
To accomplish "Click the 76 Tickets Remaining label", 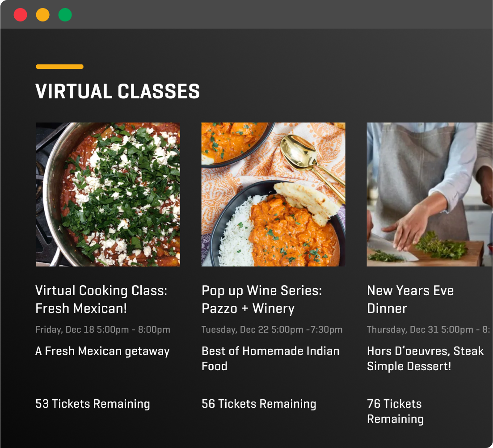I will (395, 411).
